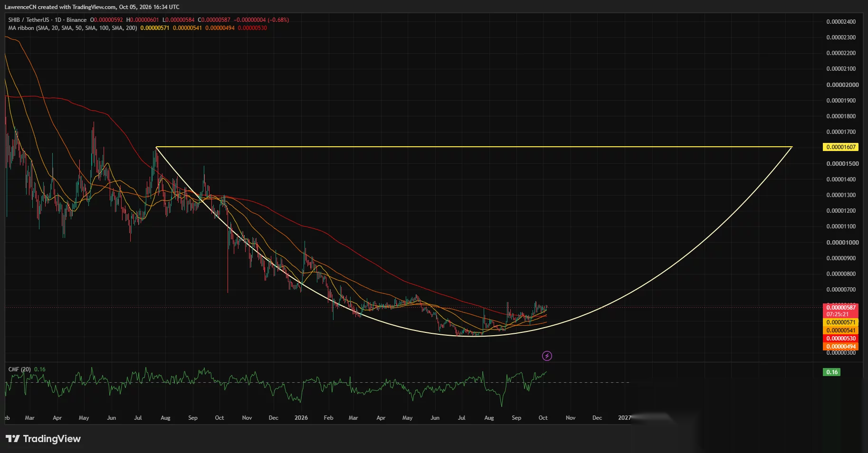The width and height of the screenshot is (868, 453).
Task: Click the red 0.00000587 current price label
Action: pos(840,308)
